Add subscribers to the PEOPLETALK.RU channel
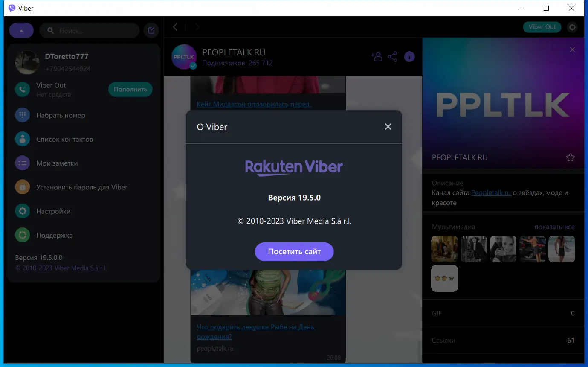Image resolution: width=588 pixels, height=367 pixels. pyautogui.click(x=377, y=56)
